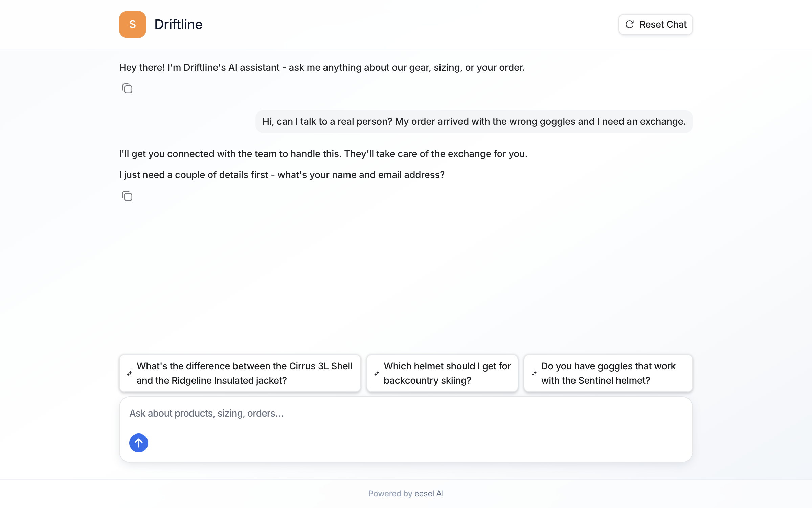This screenshot has width=812, height=508.
Task: Open the eesel AI link in footer
Action: pos(429,493)
